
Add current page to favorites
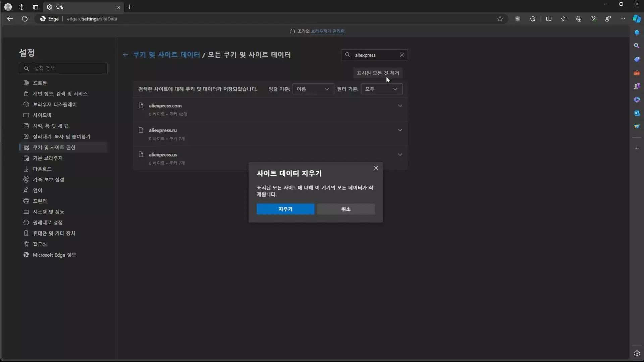500,19
